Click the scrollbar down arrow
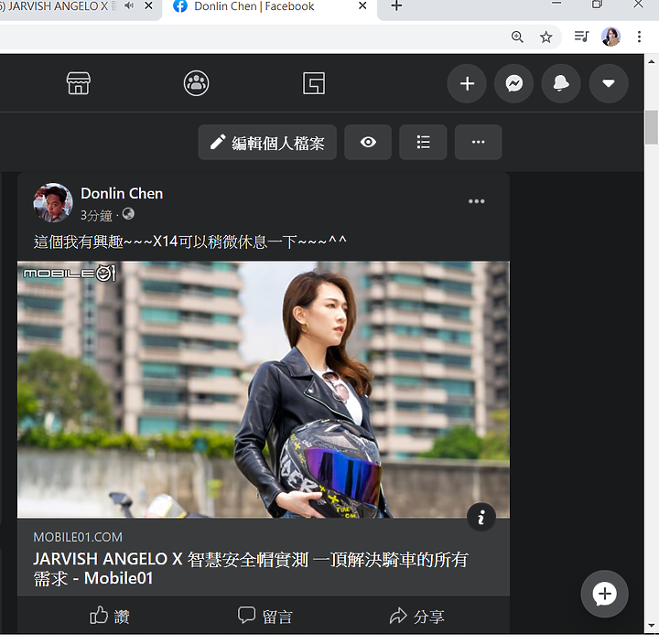This screenshot has width=659, height=644. (x=652, y=626)
